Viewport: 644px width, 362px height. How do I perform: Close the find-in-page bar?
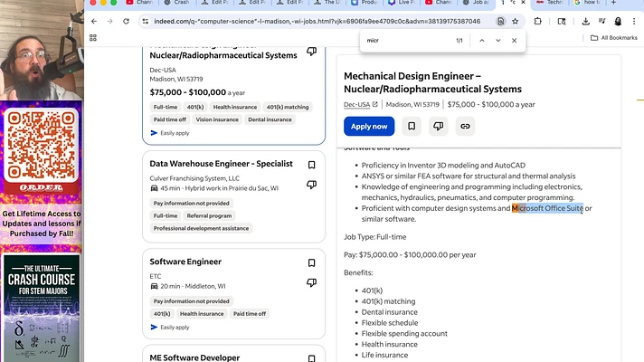pyautogui.click(x=515, y=41)
